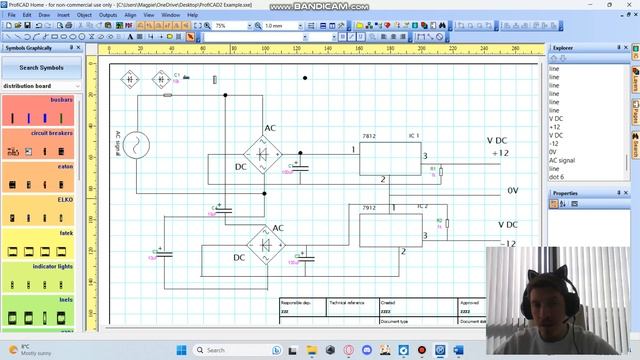Undo last action arrow icon

[39, 25]
